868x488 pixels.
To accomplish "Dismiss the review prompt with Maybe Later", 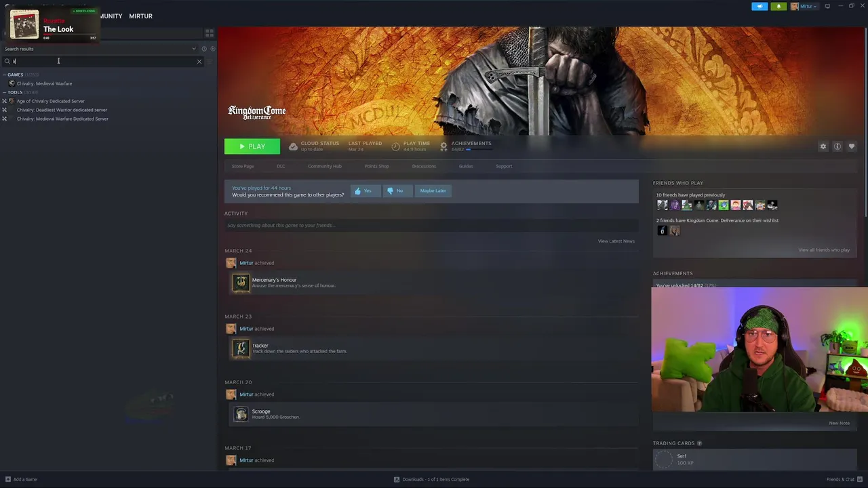I will click(433, 191).
